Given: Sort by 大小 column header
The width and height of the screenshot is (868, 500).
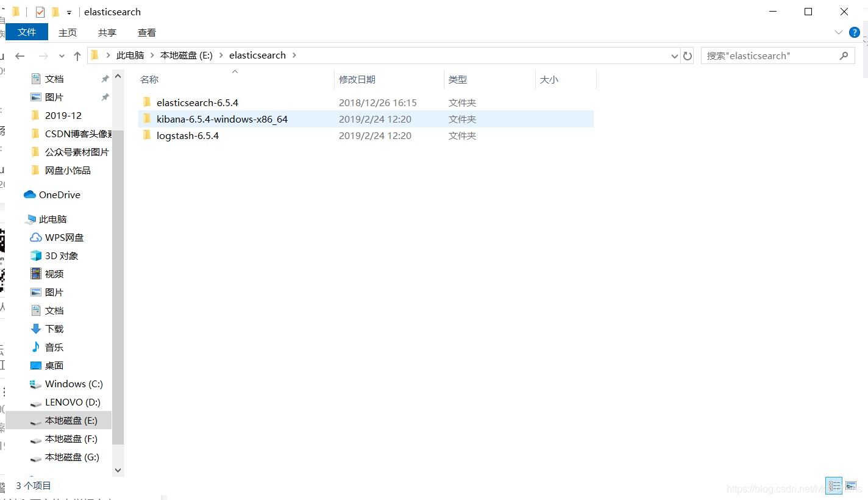Looking at the screenshot, I should (549, 80).
